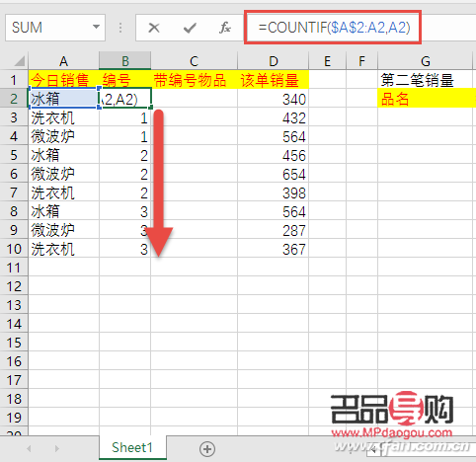This screenshot has width=476, height=462.
Task: Switch to the Sheet1 tab
Action: (132, 447)
